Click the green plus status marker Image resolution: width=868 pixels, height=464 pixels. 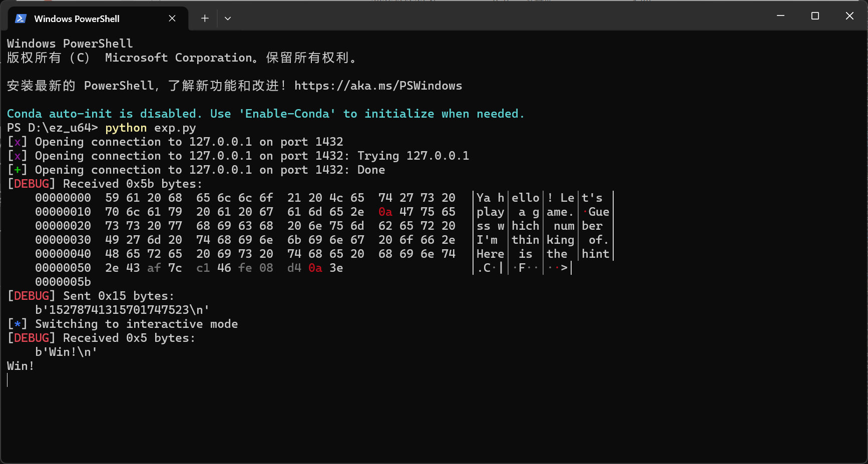18,170
